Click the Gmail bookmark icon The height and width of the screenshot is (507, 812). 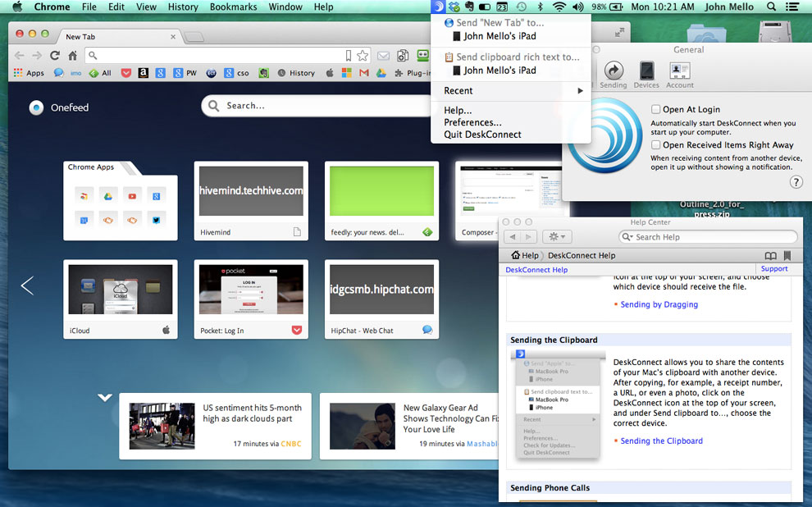(364, 73)
